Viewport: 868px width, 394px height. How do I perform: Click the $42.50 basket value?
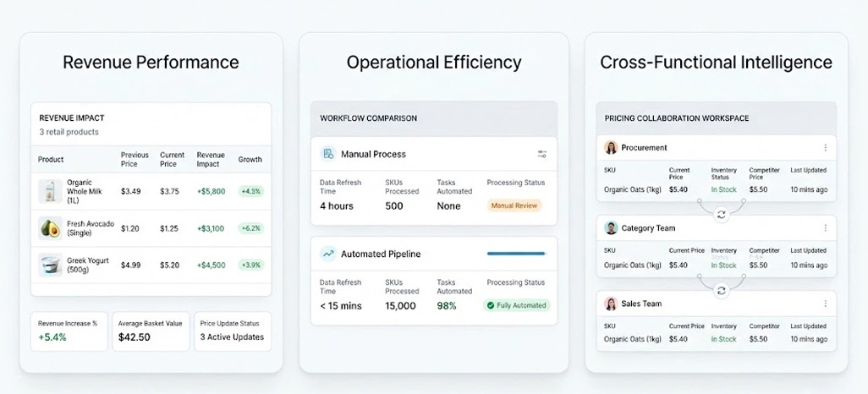pyautogui.click(x=134, y=337)
